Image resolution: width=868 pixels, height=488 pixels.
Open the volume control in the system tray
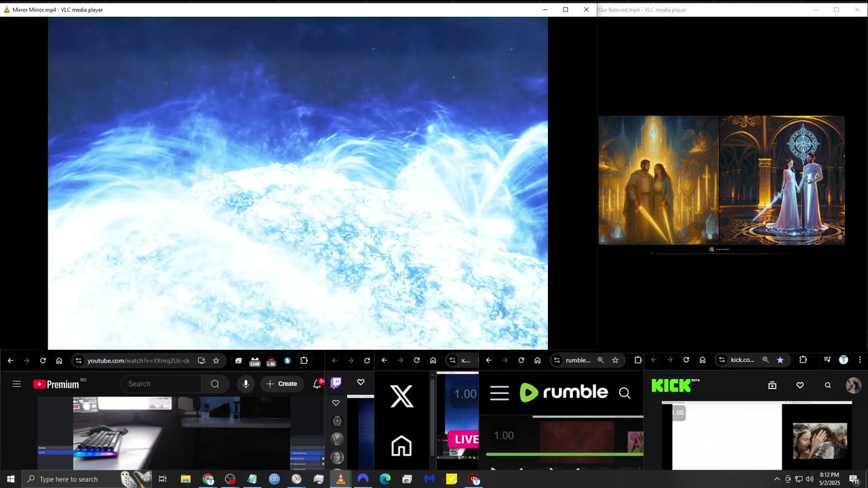[810, 479]
